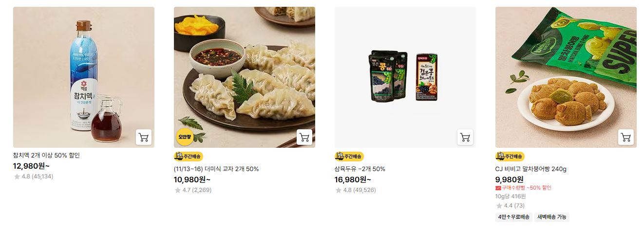Open 말차붕어빵 product image

pyautogui.click(x=566, y=77)
